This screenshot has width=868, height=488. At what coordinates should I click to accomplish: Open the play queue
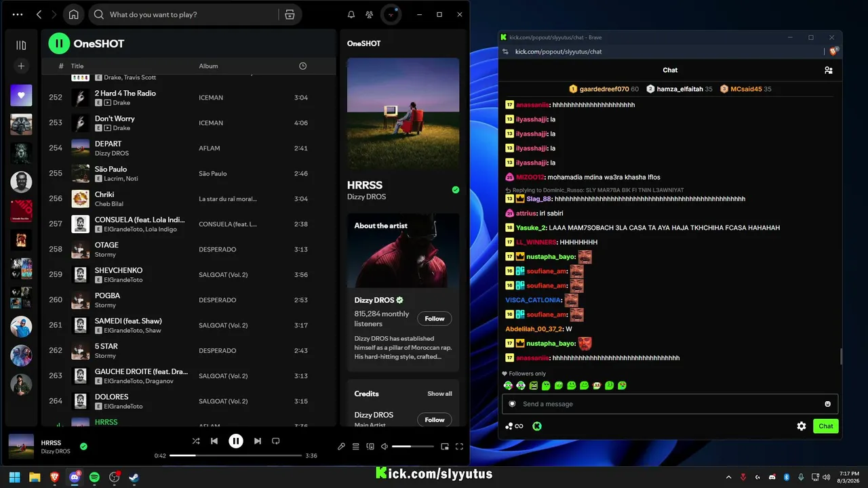click(356, 447)
